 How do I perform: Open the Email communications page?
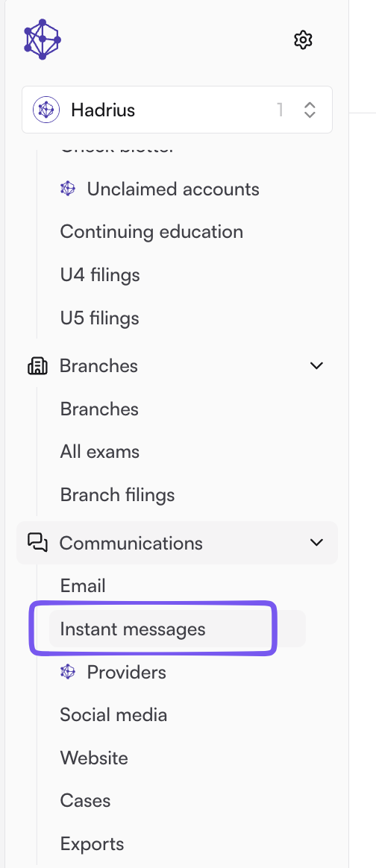point(83,585)
